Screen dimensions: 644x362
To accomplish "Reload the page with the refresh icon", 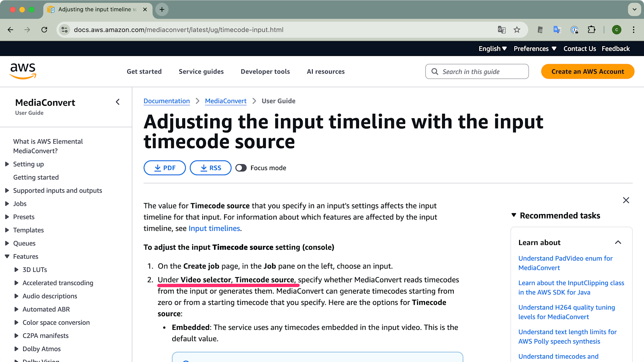I will point(44,30).
